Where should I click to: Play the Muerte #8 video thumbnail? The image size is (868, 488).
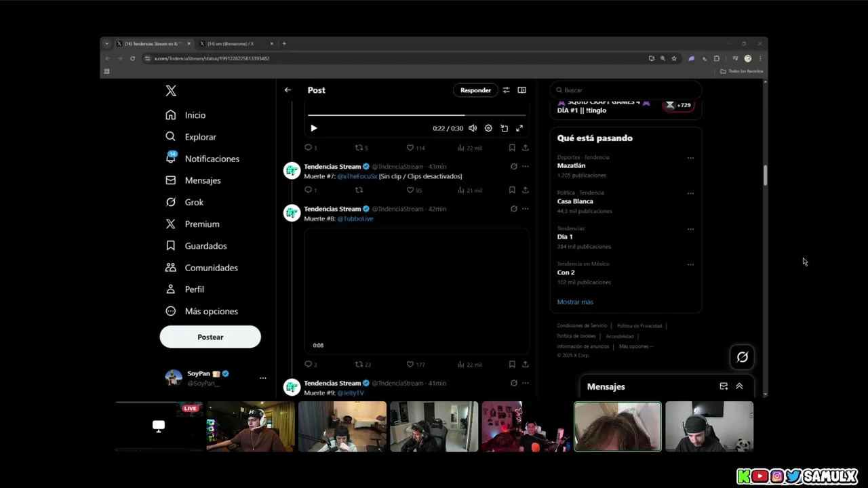(x=416, y=291)
